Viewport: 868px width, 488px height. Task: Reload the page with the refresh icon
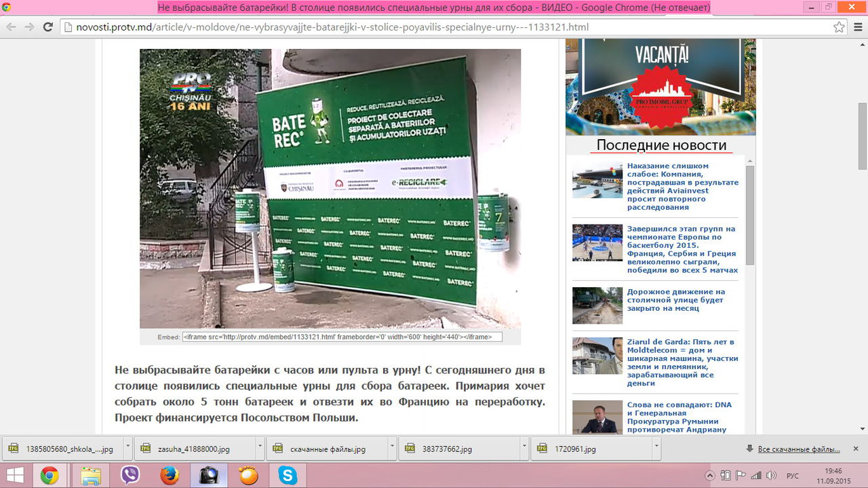[x=47, y=27]
